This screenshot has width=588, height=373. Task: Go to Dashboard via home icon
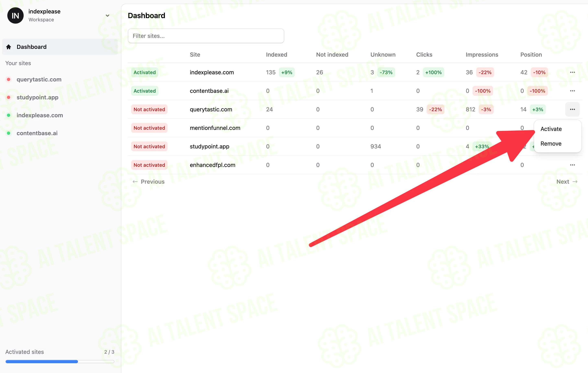(9, 47)
